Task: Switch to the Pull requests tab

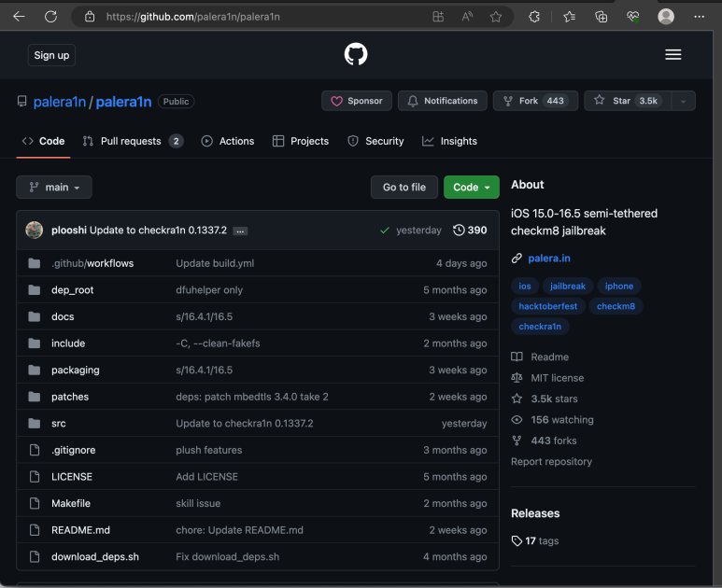Action: point(133,141)
